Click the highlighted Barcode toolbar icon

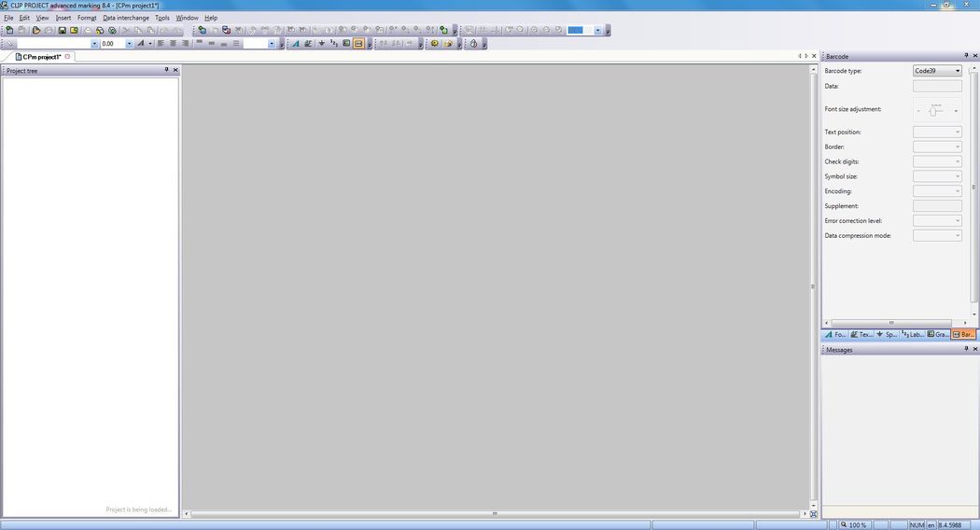[358, 44]
